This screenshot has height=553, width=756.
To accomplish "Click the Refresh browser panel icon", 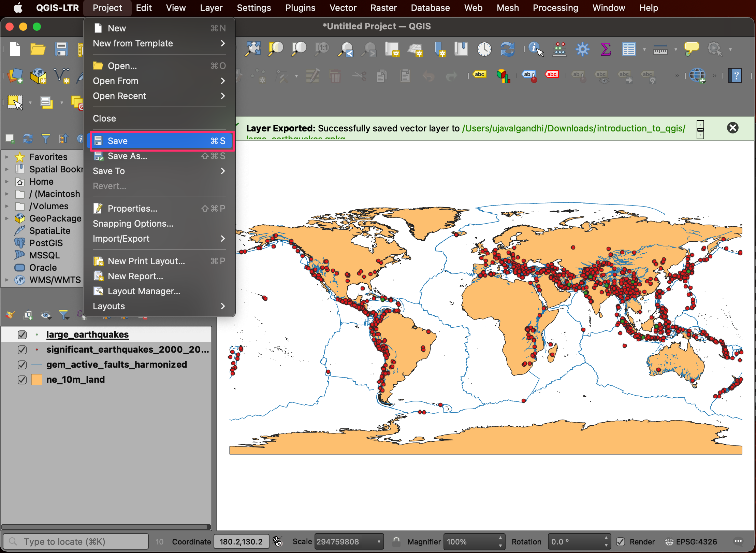I will pyautogui.click(x=28, y=138).
